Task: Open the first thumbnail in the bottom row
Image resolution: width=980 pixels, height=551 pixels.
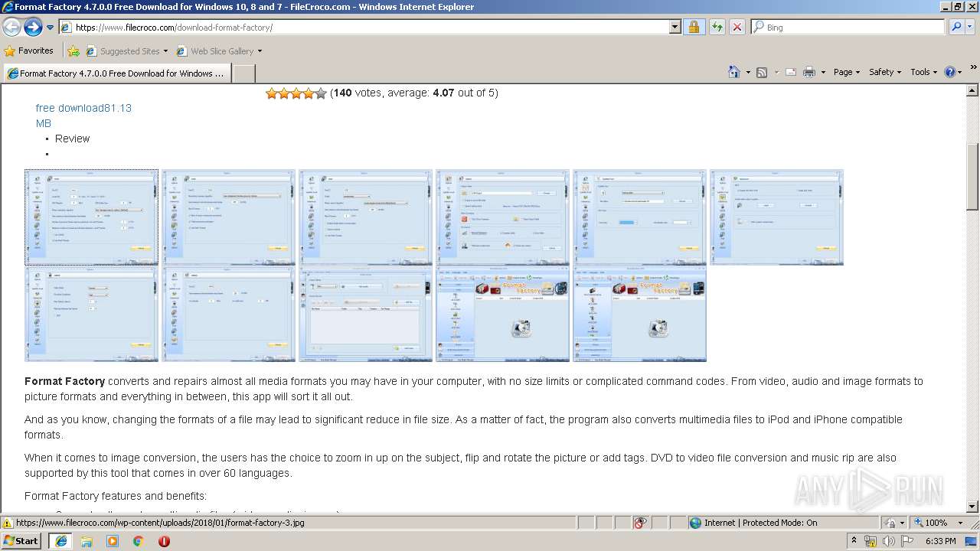Action: coord(92,314)
